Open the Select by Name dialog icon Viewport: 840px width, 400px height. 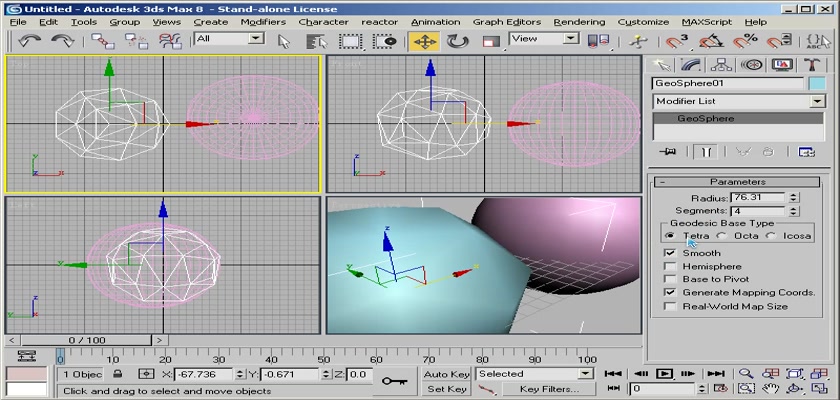point(317,41)
